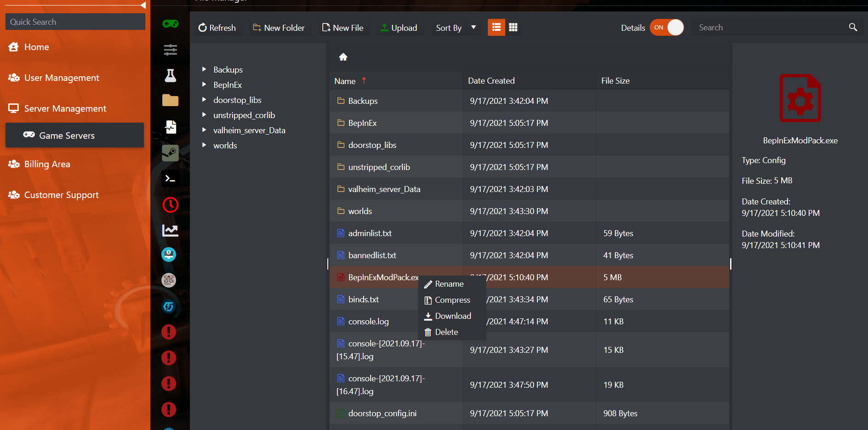Click the flask experimental icon
The height and width of the screenshot is (430, 868).
point(170,75)
